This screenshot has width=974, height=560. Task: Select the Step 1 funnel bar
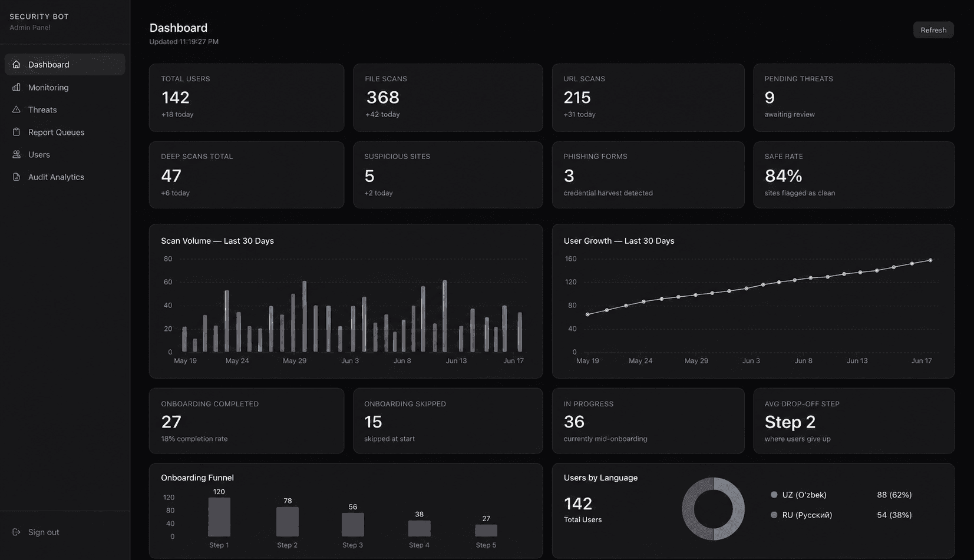(x=219, y=517)
